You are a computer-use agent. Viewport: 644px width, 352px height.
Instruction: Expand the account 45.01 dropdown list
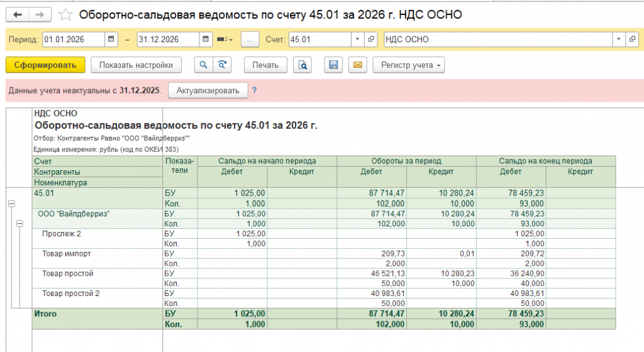[357, 40]
